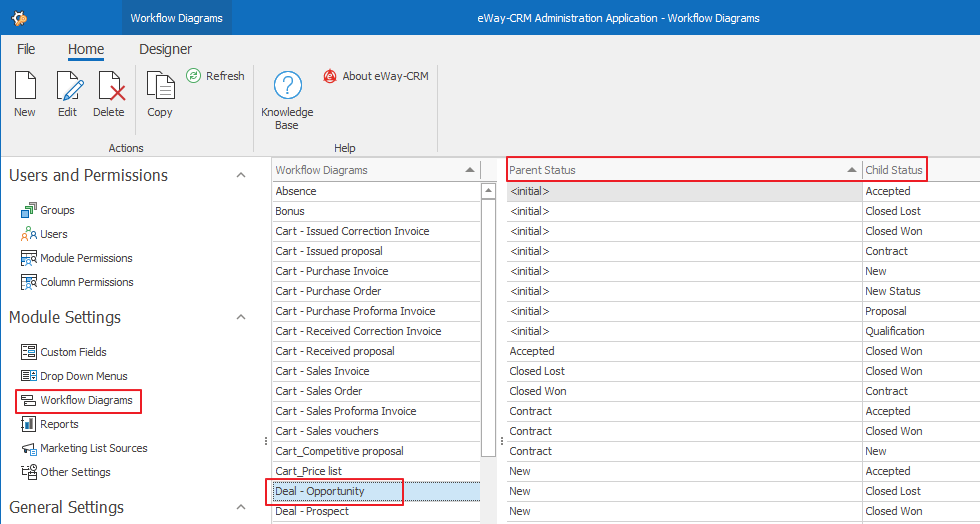The height and width of the screenshot is (524, 980).
Task: Open About eWay-CRM
Action: 376,76
